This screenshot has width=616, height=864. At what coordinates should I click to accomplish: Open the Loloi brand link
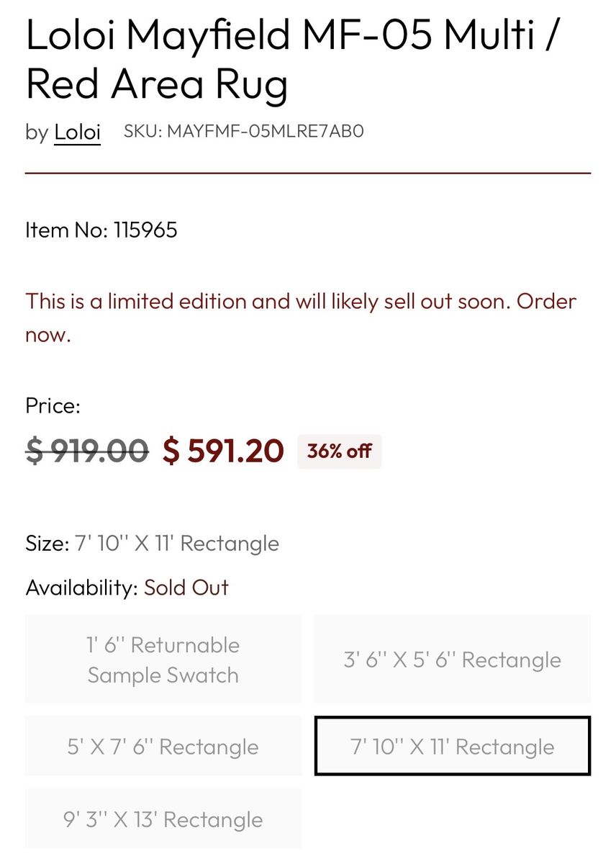[x=77, y=132]
